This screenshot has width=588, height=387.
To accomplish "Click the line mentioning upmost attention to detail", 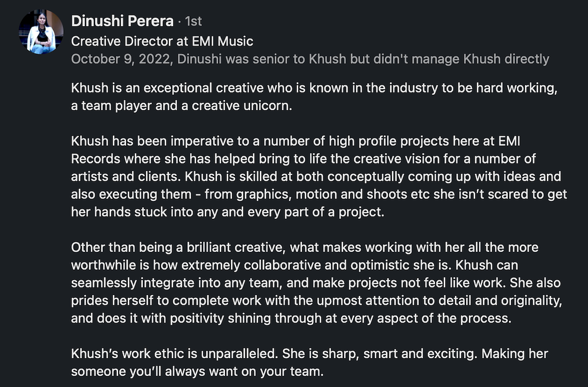I will (x=316, y=300).
